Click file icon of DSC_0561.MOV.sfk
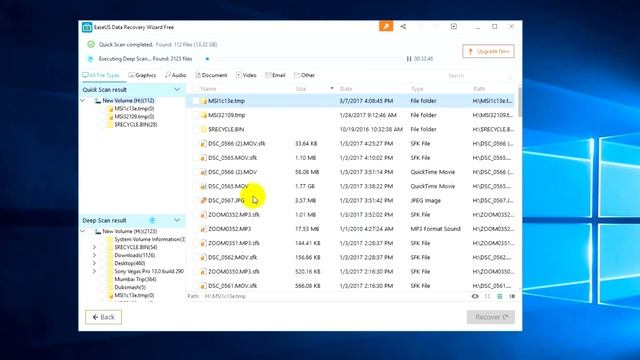The height and width of the screenshot is (360, 640). pyautogui.click(x=203, y=286)
